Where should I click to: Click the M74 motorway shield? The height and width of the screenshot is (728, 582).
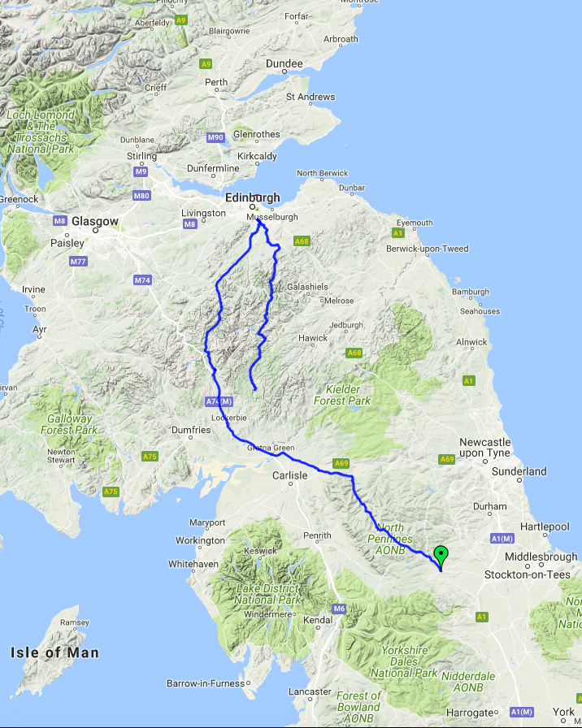(x=142, y=280)
